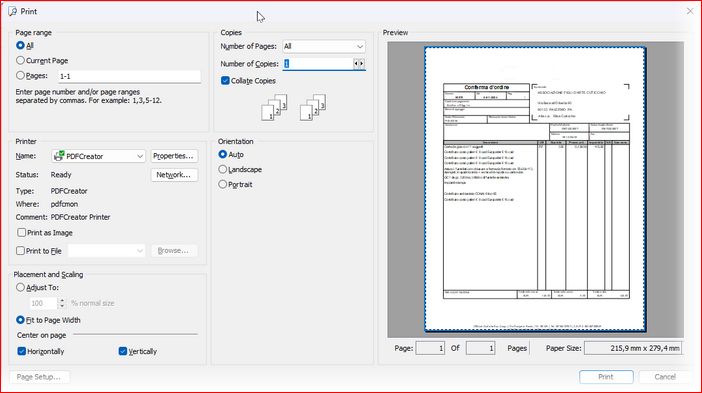Click the Print dialog title icon
Image resolution: width=702 pixels, height=393 pixels.
point(13,11)
